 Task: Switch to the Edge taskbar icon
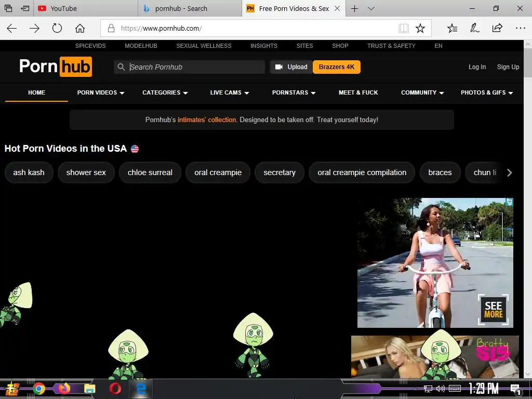pyautogui.click(x=140, y=389)
